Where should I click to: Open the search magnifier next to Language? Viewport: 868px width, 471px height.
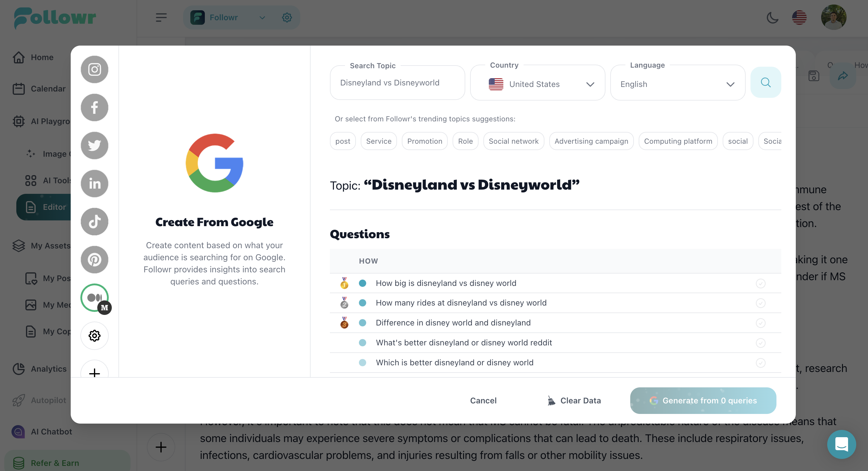coord(766,82)
